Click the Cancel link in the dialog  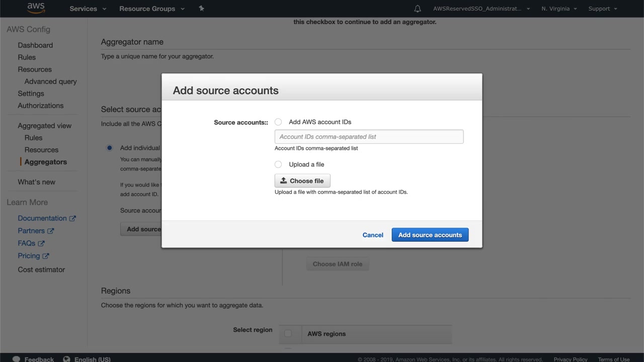click(x=373, y=235)
